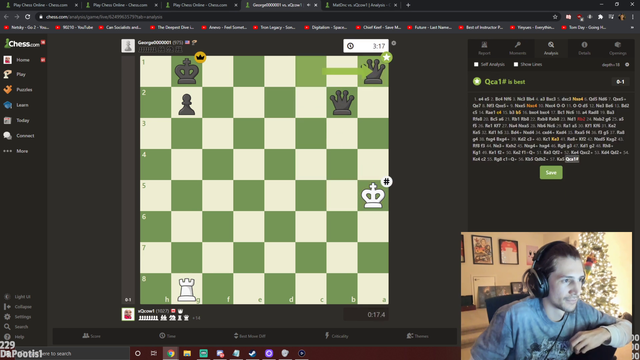640x360 pixels.
Task: Switch to the Moments tab
Action: 517,48
